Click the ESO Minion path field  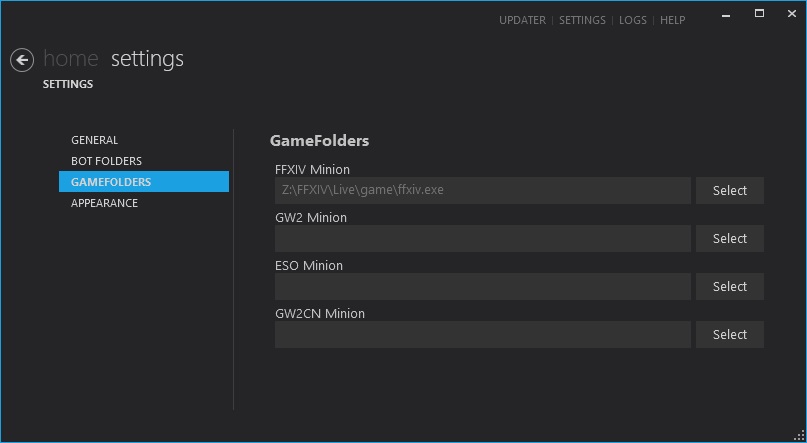coord(482,286)
